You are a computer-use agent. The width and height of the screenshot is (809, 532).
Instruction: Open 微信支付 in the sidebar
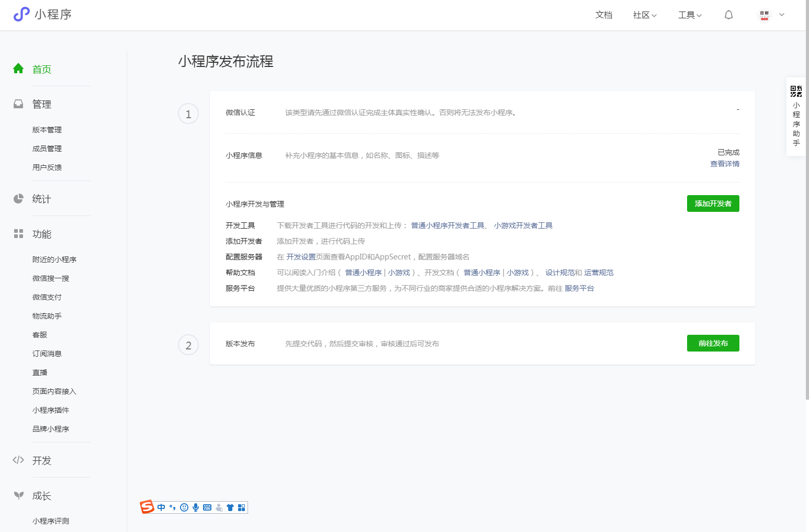47,297
